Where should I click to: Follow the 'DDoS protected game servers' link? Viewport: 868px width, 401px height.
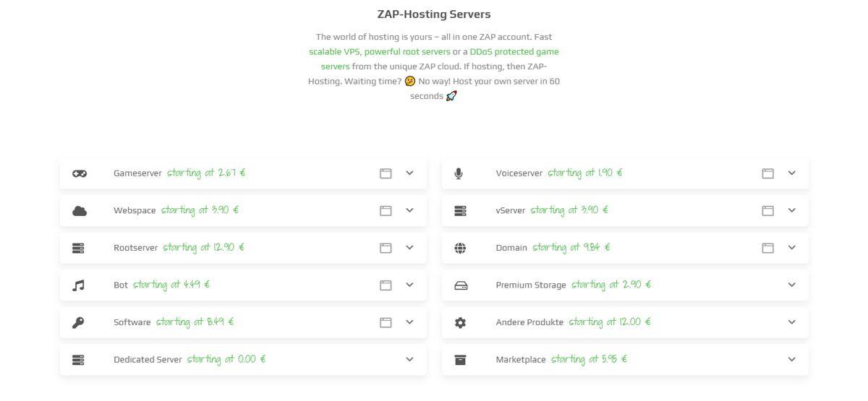(440, 59)
